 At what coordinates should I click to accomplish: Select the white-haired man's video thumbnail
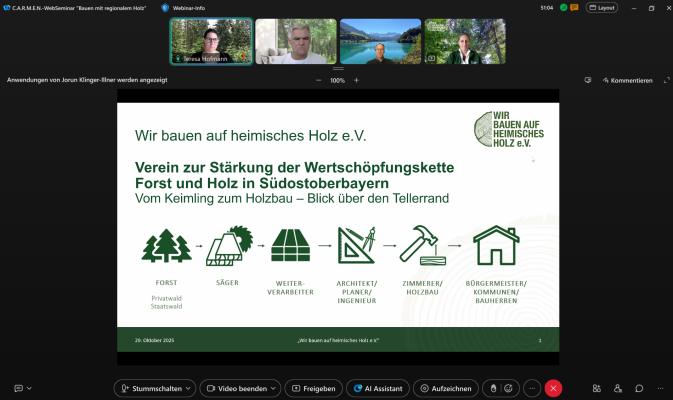pyautogui.click(x=296, y=42)
